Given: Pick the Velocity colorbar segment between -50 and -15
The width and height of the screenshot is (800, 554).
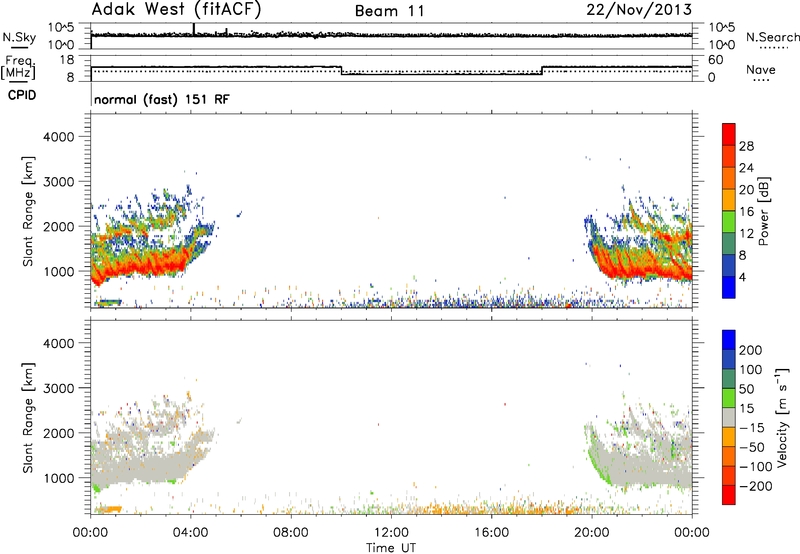Looking at the screenshot, I should tap(729, 437).
